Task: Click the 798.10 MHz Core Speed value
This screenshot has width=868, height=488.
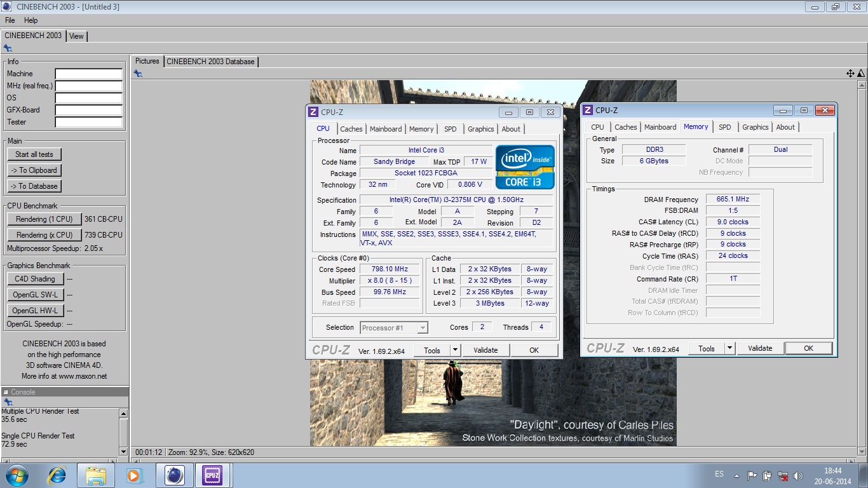Action: tap(390, 269)
